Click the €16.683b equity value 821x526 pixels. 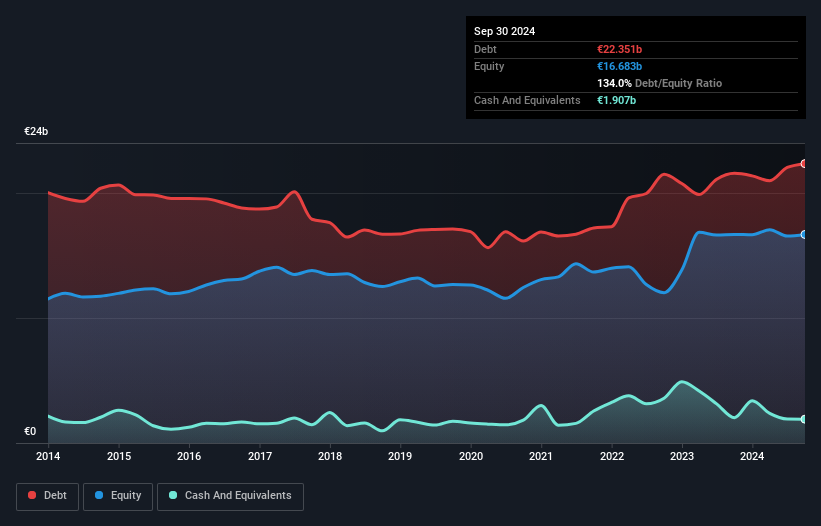pos(619,66)
